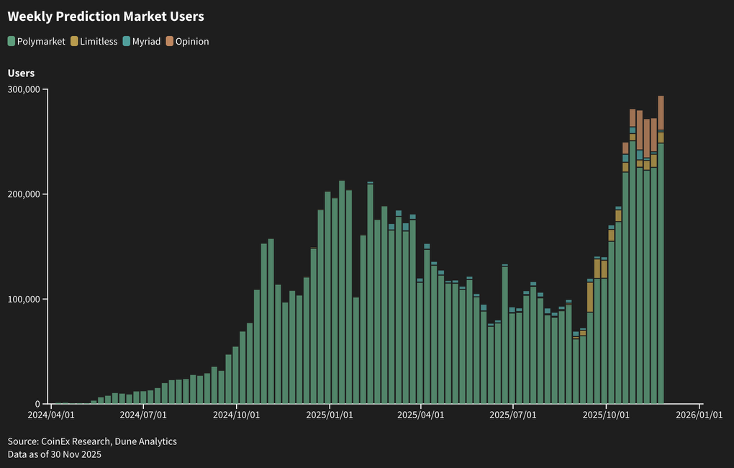Screen dimensions: 734x468
Task: Click the 2025/07/01 x-axis date label
Action: (x=512, y=414)
